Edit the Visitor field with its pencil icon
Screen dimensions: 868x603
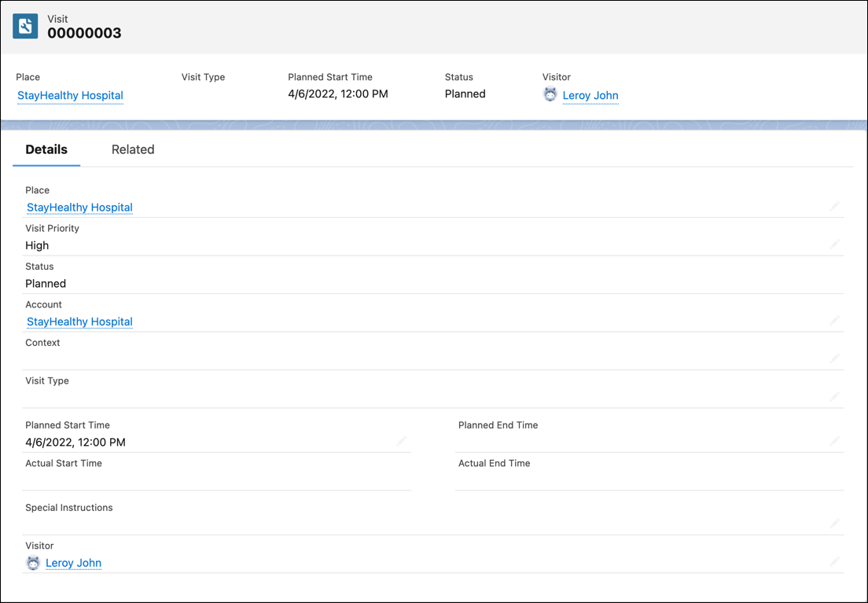click(x=835, y=561)
